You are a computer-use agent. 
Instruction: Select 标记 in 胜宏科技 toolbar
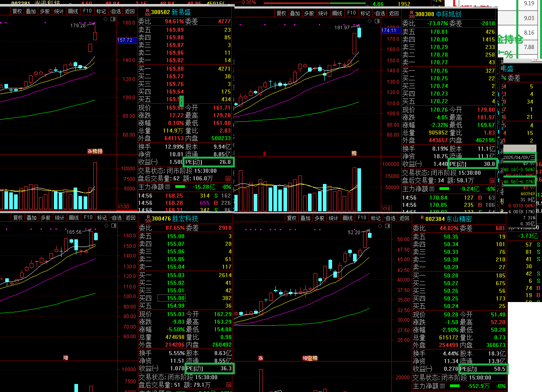pos(102,218)
